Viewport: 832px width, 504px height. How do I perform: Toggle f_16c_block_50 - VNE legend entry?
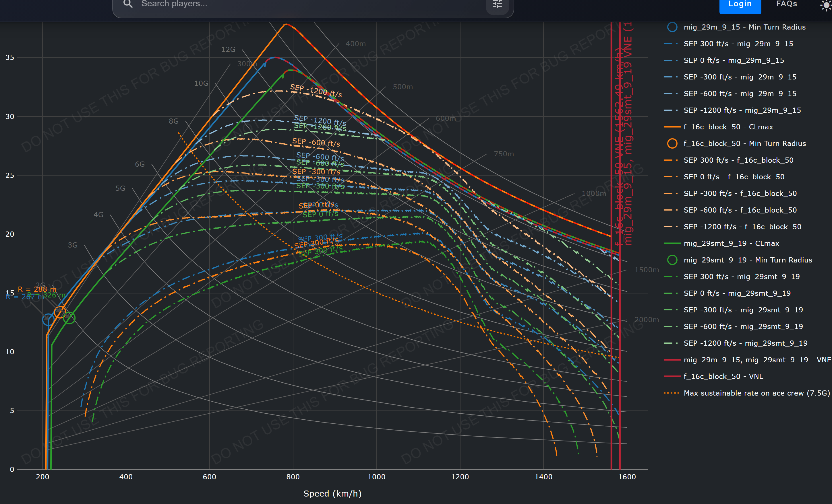click(723, 376)
